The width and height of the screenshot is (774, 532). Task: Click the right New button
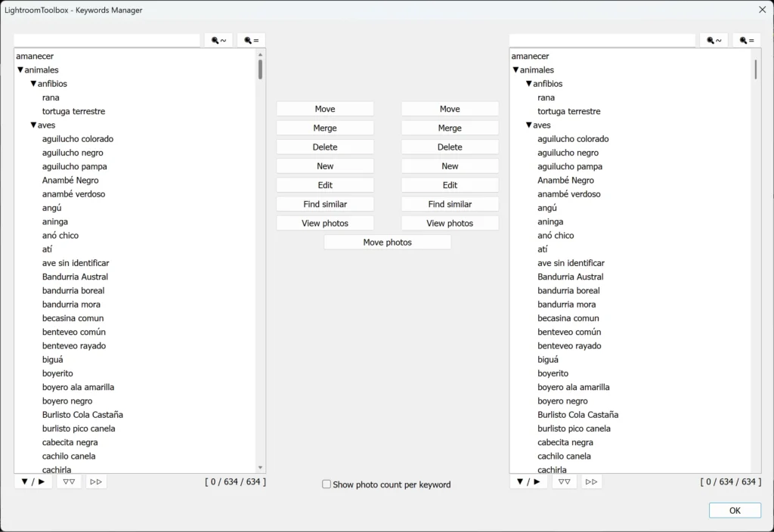pyautogui.click(x=450, y=166)
